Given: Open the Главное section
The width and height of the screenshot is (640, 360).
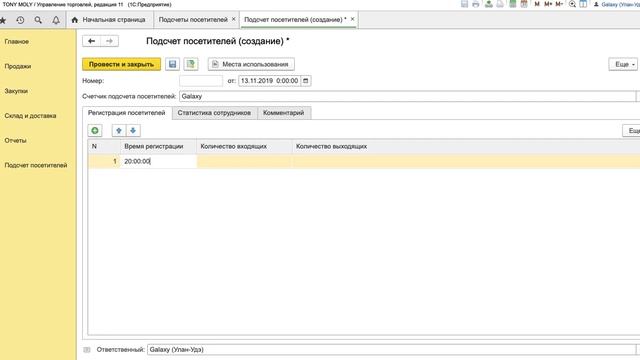Looking at the screenshot, I should point(17,42).
